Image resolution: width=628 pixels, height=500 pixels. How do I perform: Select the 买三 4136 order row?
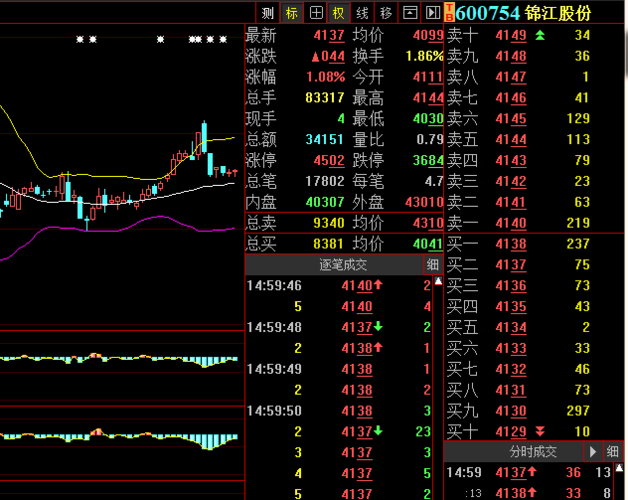[x=535, y=286]
